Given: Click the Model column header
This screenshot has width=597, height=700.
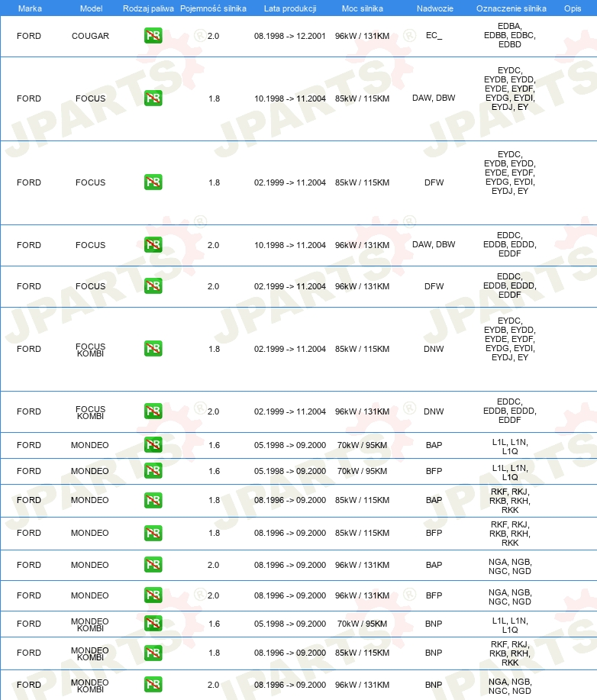Looking at the screenshot, I should point(91,8).
